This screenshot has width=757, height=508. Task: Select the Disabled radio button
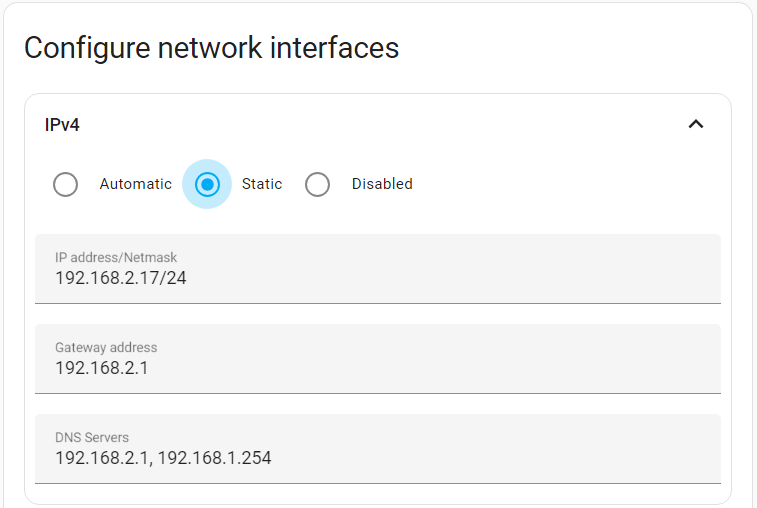pos(317,185)
